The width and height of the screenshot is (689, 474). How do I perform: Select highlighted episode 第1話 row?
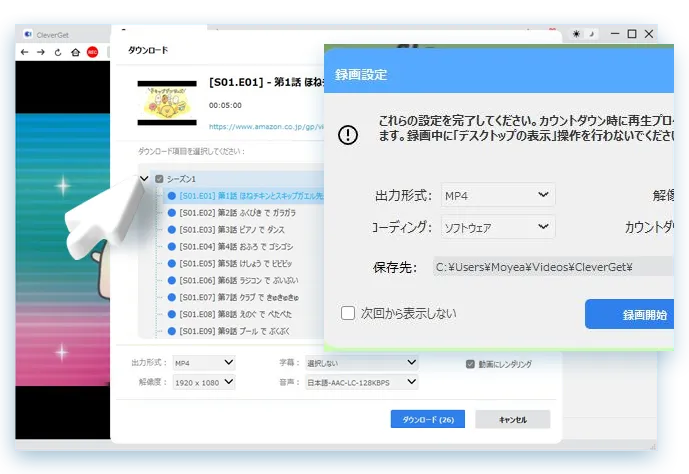(244, 196)
